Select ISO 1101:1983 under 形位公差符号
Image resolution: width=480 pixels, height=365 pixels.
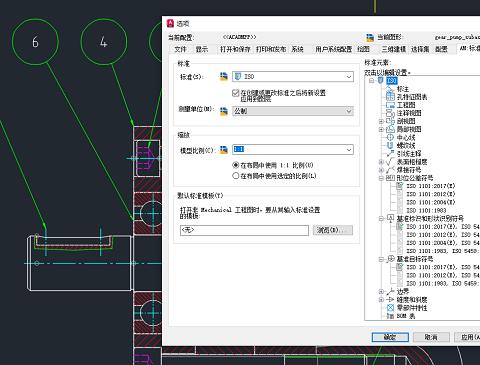pos(426,210)
